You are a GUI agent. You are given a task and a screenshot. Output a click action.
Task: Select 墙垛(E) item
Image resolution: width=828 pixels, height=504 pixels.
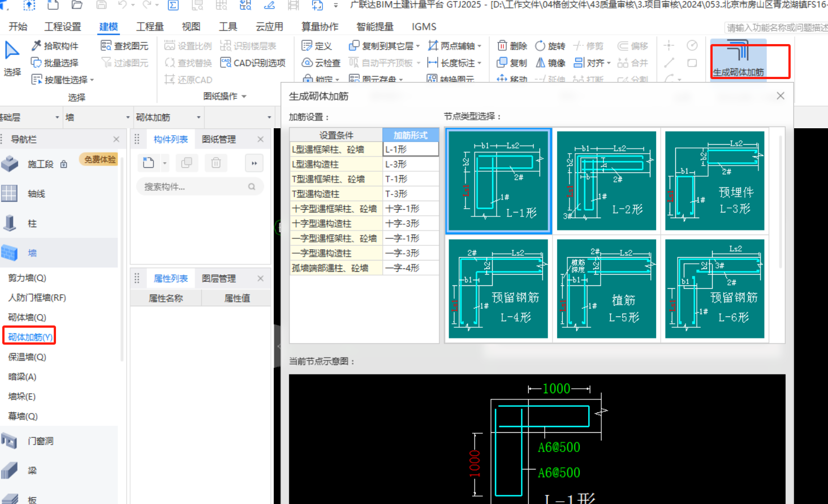click(x=21, y=397)
